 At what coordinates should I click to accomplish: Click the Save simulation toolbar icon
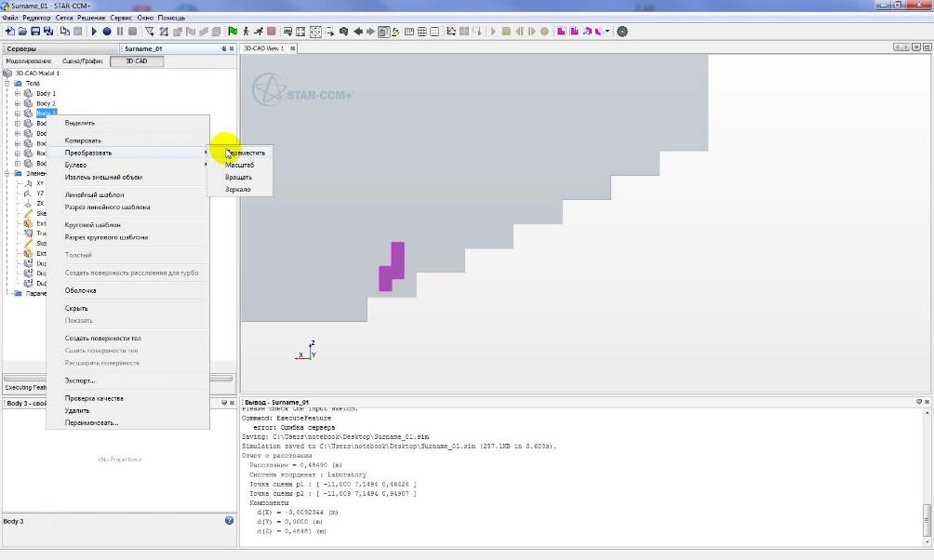(x=34, y=32)
